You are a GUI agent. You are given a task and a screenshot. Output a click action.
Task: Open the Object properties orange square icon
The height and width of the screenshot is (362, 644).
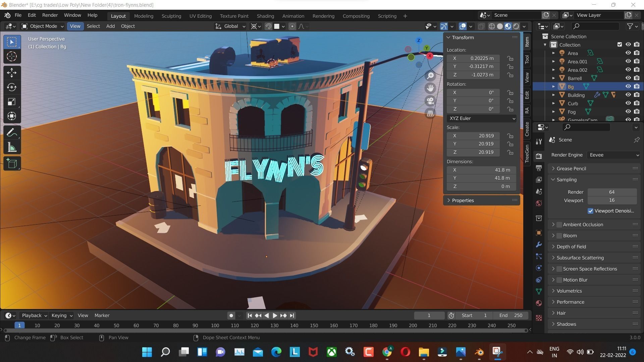[x=539, y=233]
